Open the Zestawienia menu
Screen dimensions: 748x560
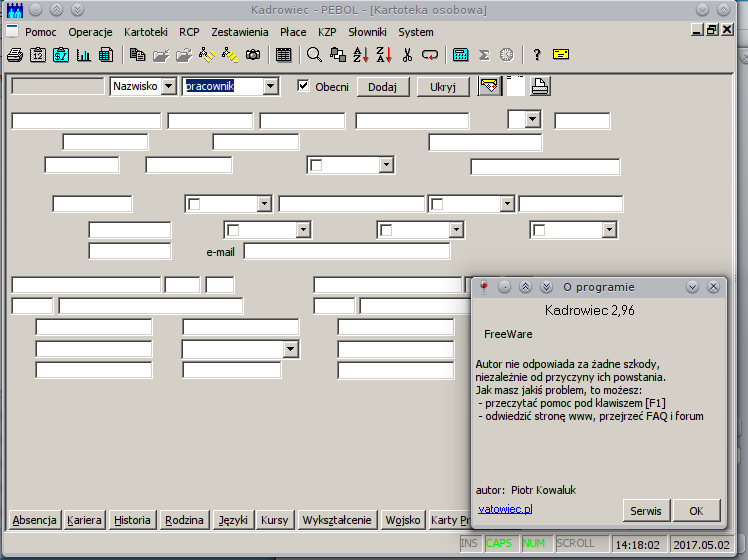pyautogui.click(x=240, y=32)
